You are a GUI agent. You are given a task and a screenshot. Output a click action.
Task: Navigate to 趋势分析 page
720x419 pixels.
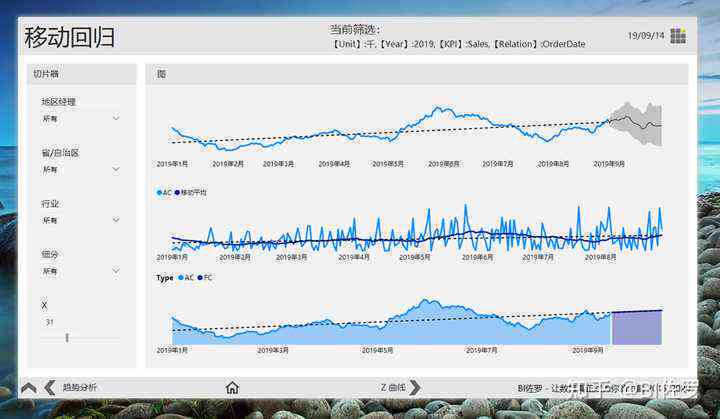point(79,387)
